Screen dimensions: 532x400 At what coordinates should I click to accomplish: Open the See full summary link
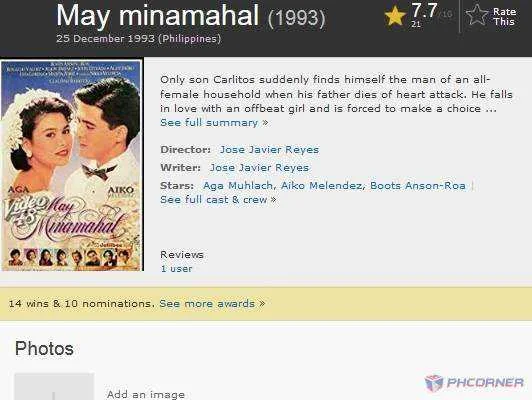pos(214,122)
